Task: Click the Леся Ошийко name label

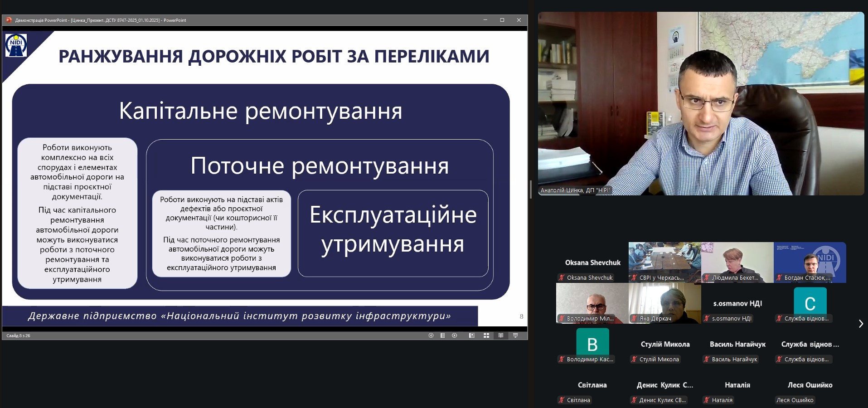Action: pyautogui.click(x=795, y=400)
